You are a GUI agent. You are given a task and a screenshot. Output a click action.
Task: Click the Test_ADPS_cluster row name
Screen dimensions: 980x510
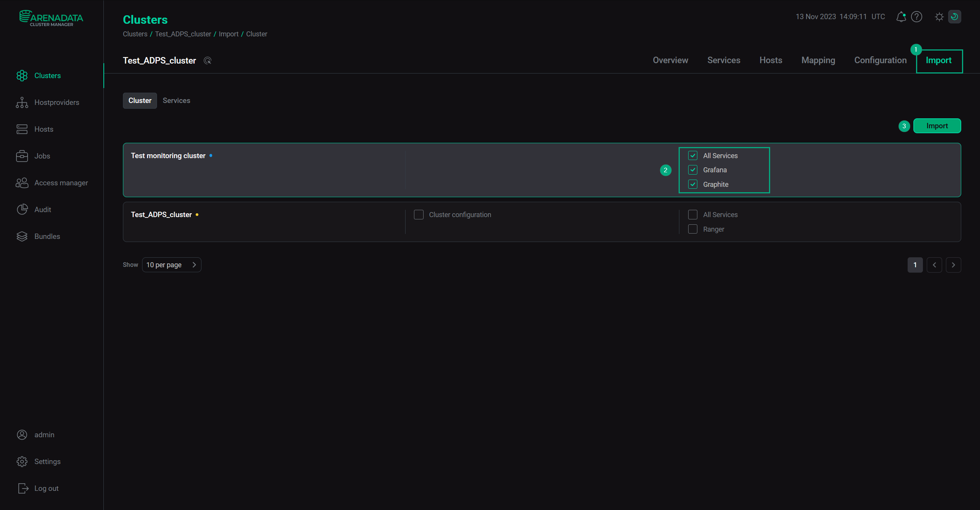[x=161, y=214]
